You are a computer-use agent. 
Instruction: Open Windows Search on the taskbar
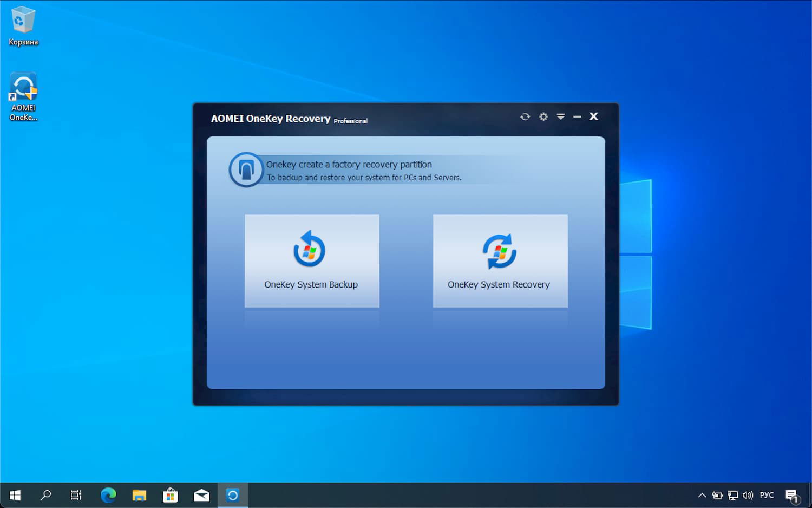pos(46,494)
